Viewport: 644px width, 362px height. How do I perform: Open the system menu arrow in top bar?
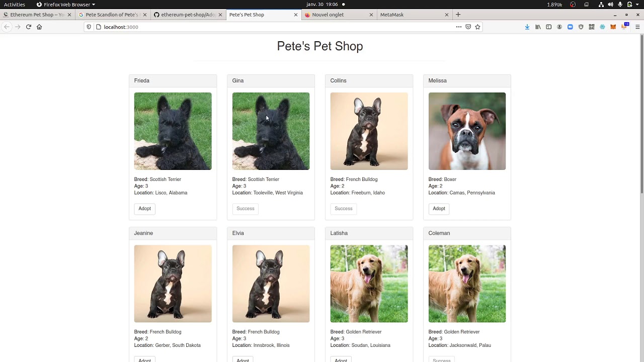pyautogui.click(x=638, y=5)
